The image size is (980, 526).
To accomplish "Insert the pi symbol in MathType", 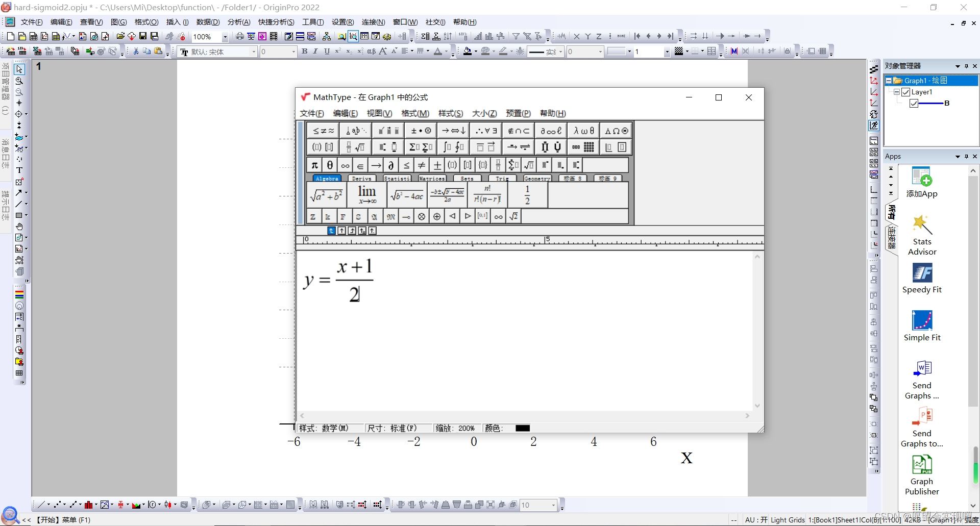I will [x=314, y=165].
